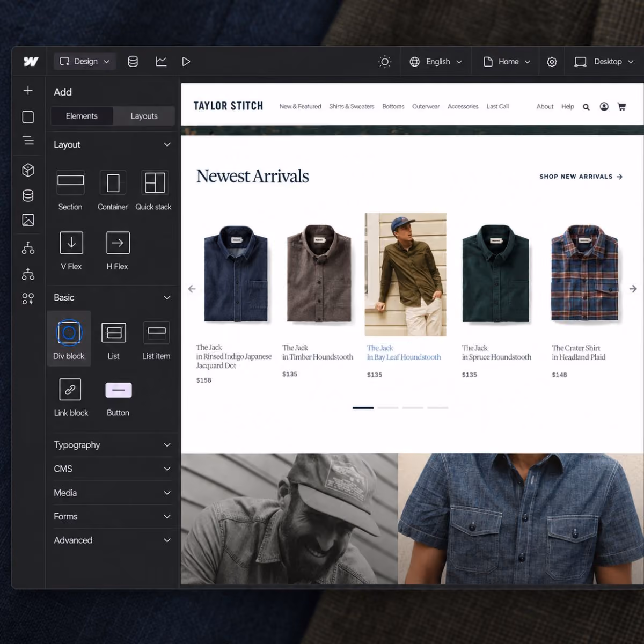Expand the CMS section

click(112, 469)
